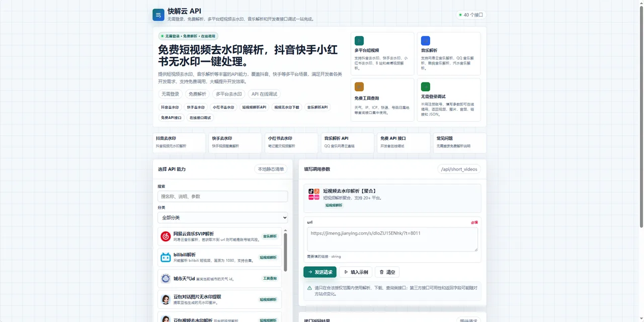644x322 pixels.
Task: Click the url textarea with jimeng link
Action: pyautogui.click(x=392, y=239)
